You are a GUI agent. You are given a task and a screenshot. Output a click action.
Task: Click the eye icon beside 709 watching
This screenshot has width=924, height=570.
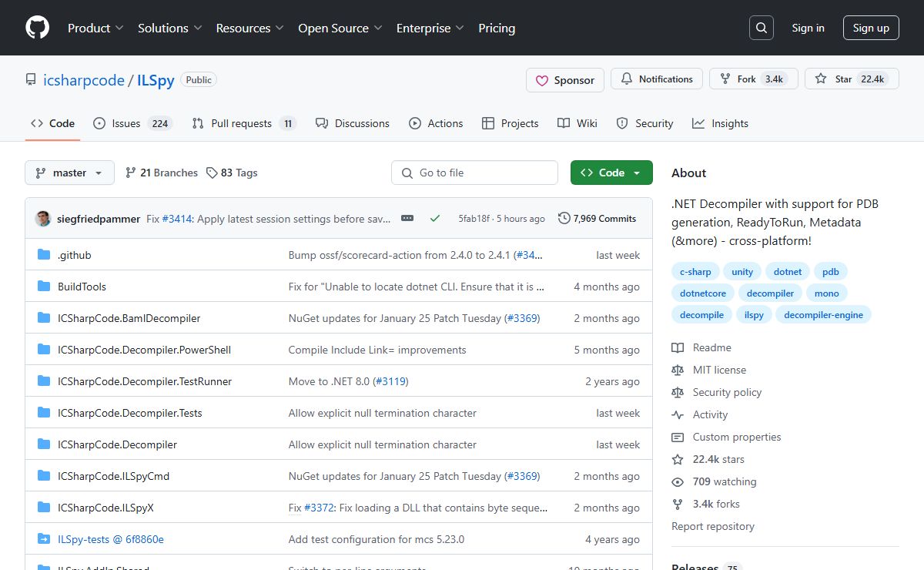click(678, 482)
